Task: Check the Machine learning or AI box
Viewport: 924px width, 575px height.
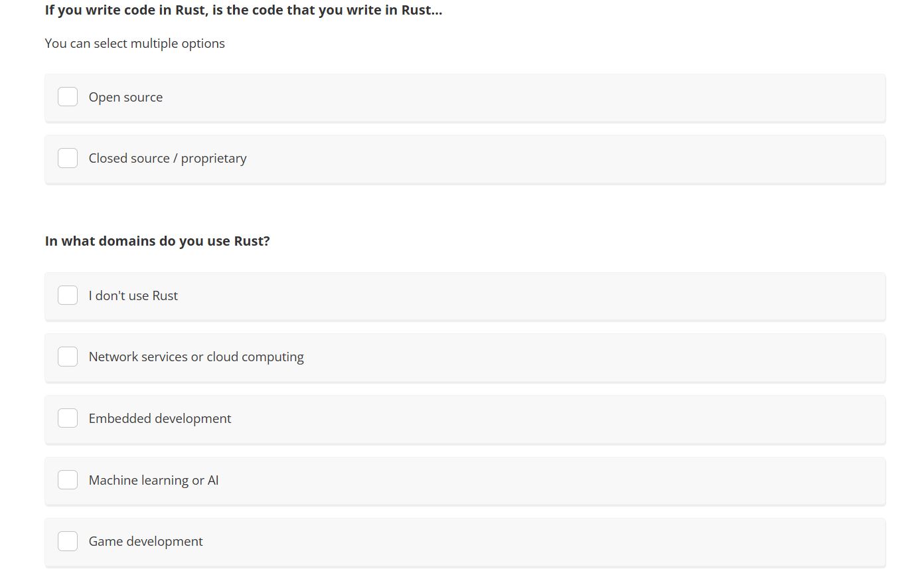Action: tap(68, 479)
